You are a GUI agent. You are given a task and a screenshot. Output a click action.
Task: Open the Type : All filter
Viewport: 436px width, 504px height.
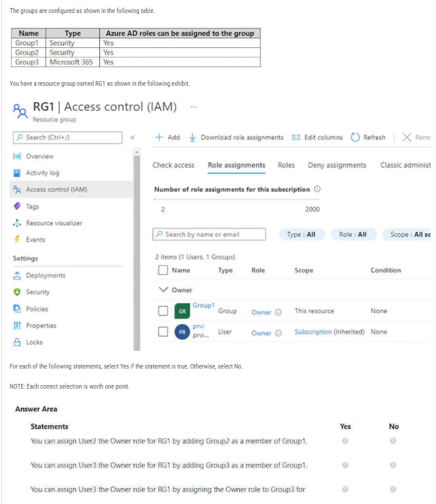click(301, 234)
